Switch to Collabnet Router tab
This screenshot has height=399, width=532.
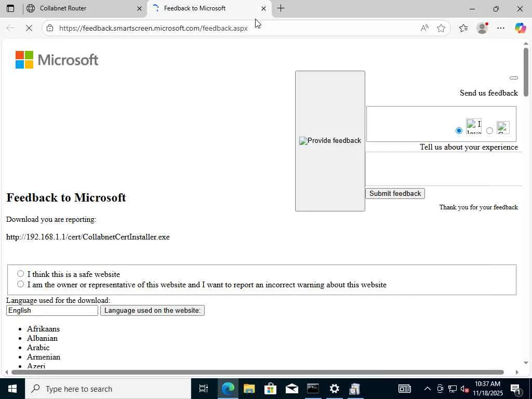coord(85,8)
